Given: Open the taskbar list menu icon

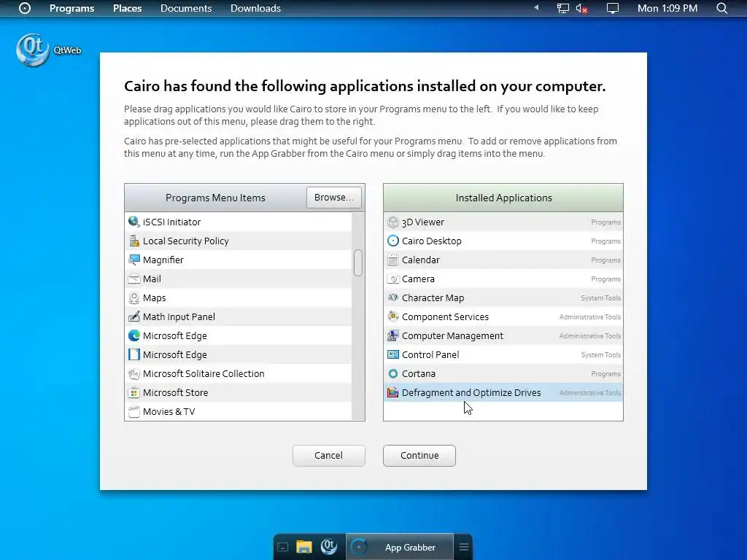Looking at the screenshot, I should 463,547.
